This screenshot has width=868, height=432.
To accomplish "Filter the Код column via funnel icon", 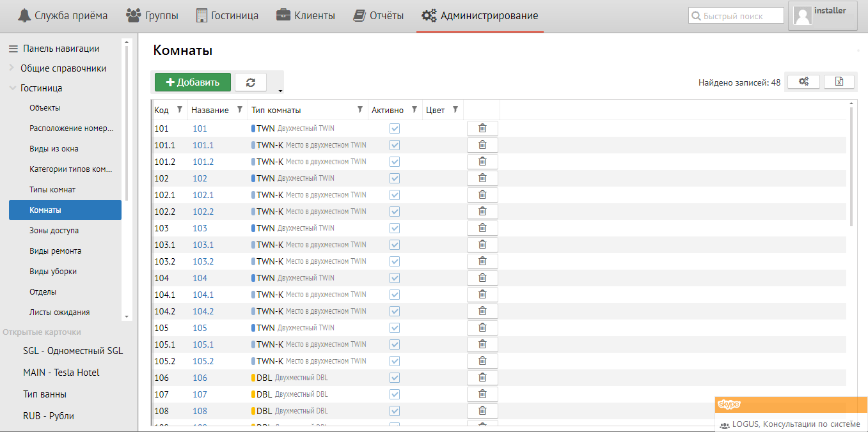I will [180, 110].
